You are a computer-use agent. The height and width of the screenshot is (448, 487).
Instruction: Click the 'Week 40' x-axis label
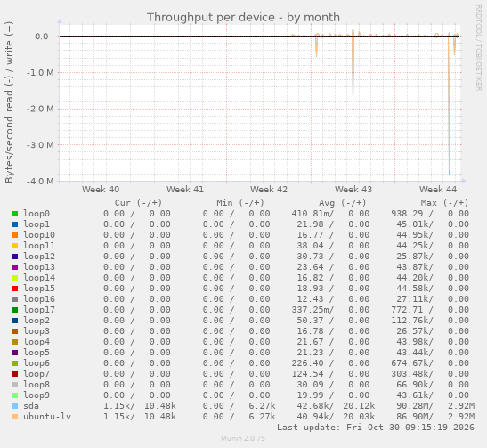click(x=101, y=190)
